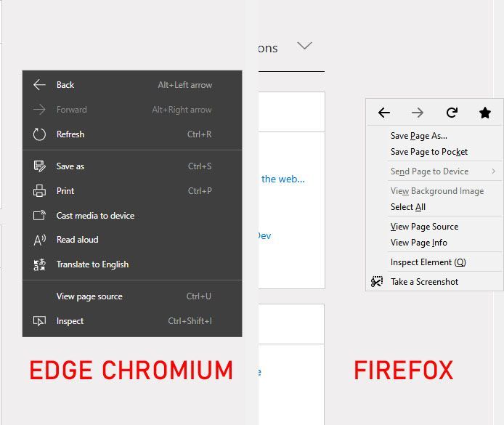
Task: Open View page source in Edge menu
Action: [x=132, y=296]
